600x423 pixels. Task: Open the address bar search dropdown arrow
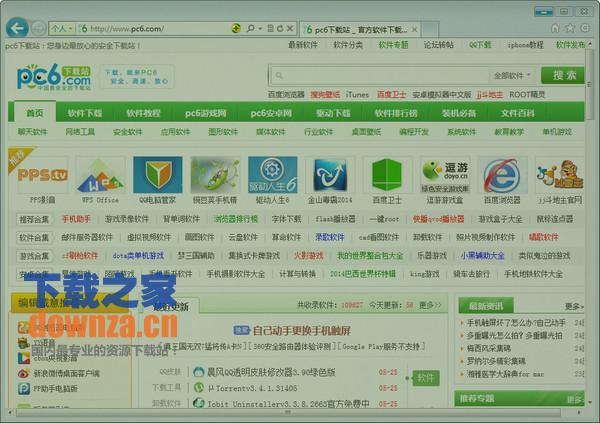pyautogui.click(x=260, y=28)
